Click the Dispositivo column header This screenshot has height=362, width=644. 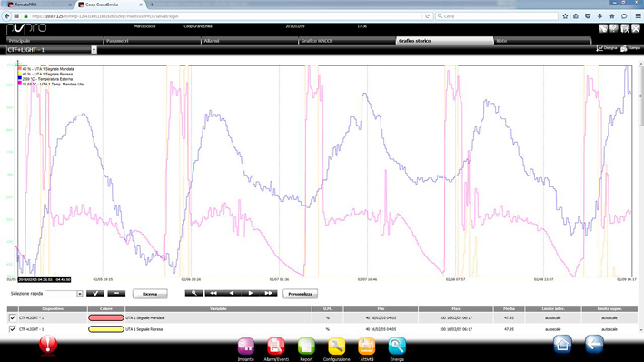53,308
